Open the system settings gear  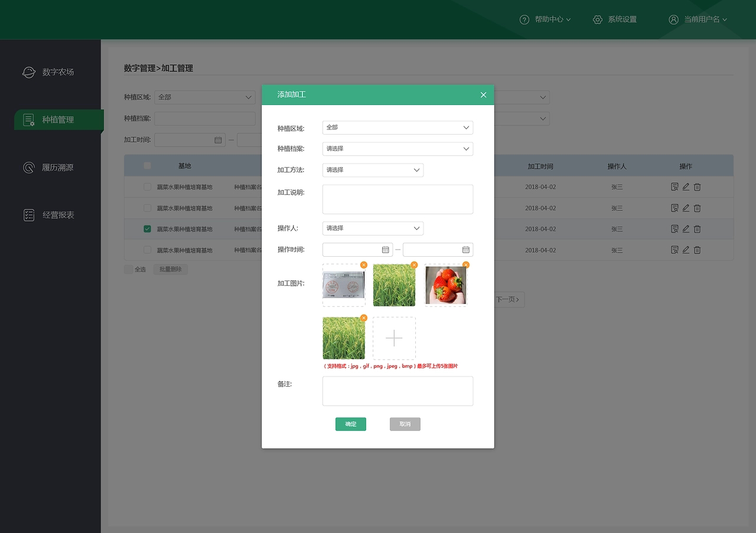coord(597,19)
